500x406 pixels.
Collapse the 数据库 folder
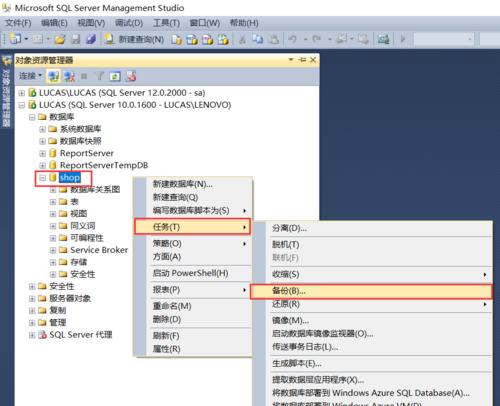(x=32, y=117)
